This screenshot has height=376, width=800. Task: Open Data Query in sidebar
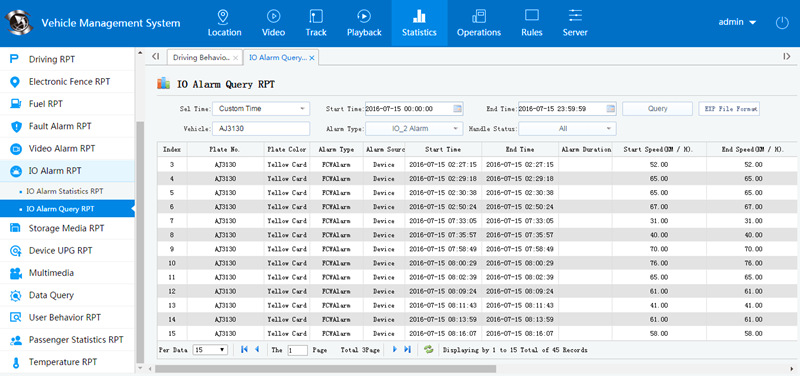[x=67, y=295]
